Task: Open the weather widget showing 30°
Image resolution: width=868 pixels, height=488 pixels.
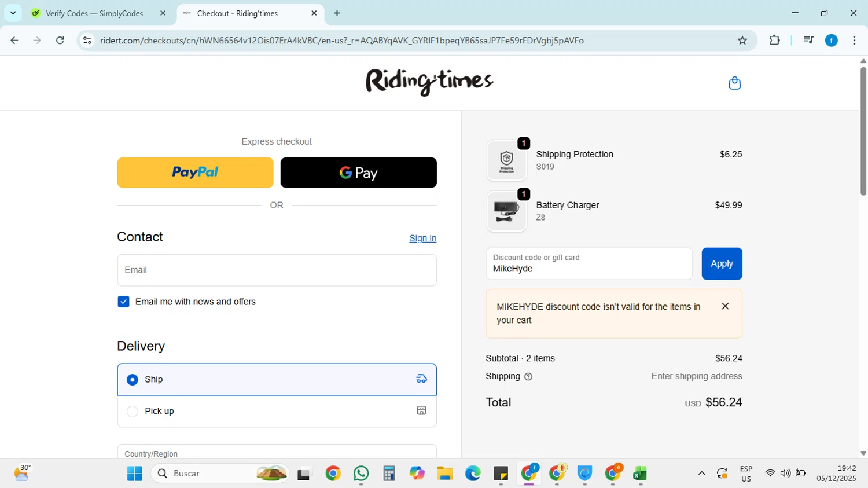Action: [x=22, y=473]
